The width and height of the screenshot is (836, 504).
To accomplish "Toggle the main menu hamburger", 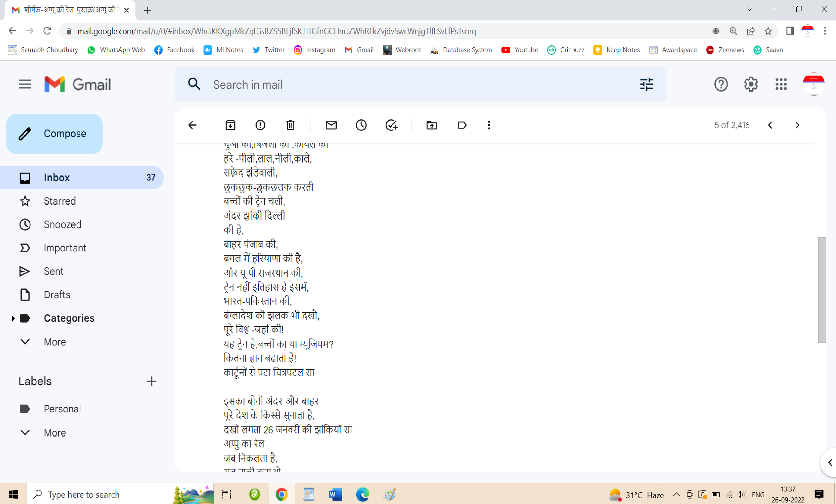I will (25, 84).
